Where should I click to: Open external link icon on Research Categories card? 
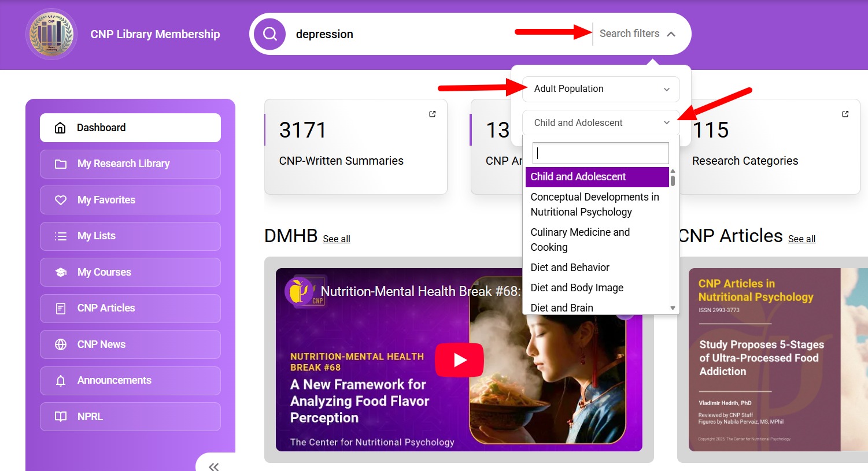click(845, 114)
